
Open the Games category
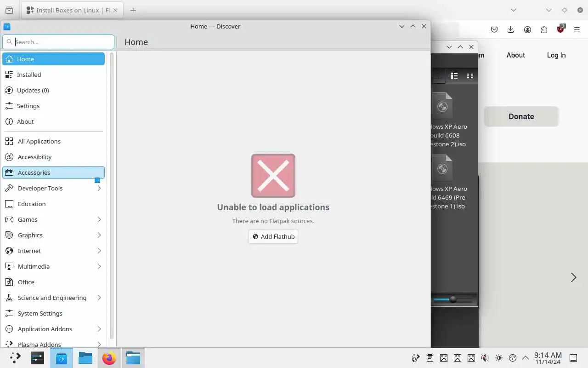pyautogui.click(x=53, y=219)
